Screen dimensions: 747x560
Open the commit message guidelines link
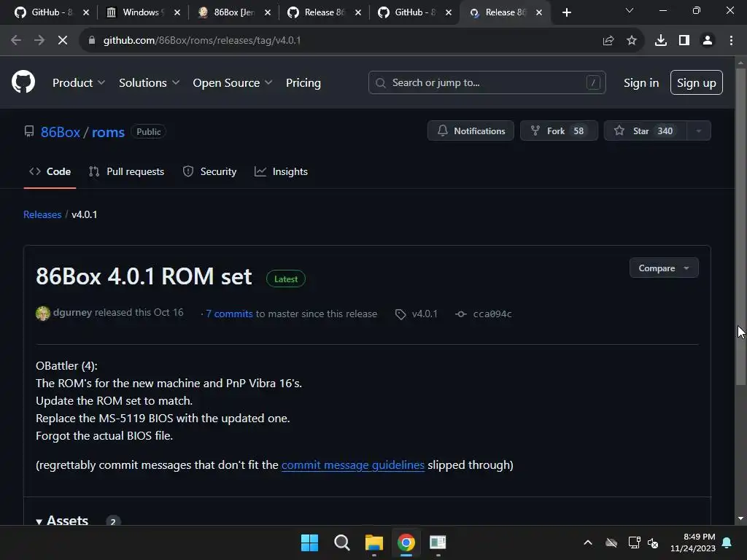pyautogui.click(x=352, y=464)
